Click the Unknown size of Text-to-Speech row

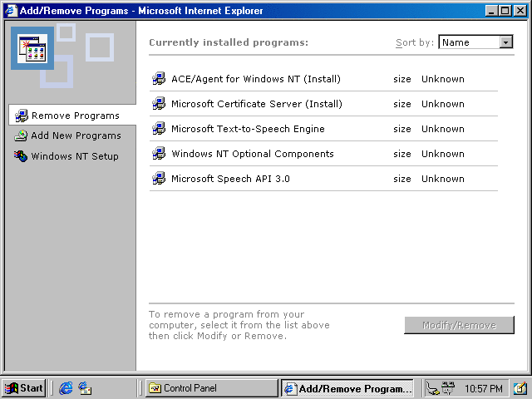tap(443, 129)
